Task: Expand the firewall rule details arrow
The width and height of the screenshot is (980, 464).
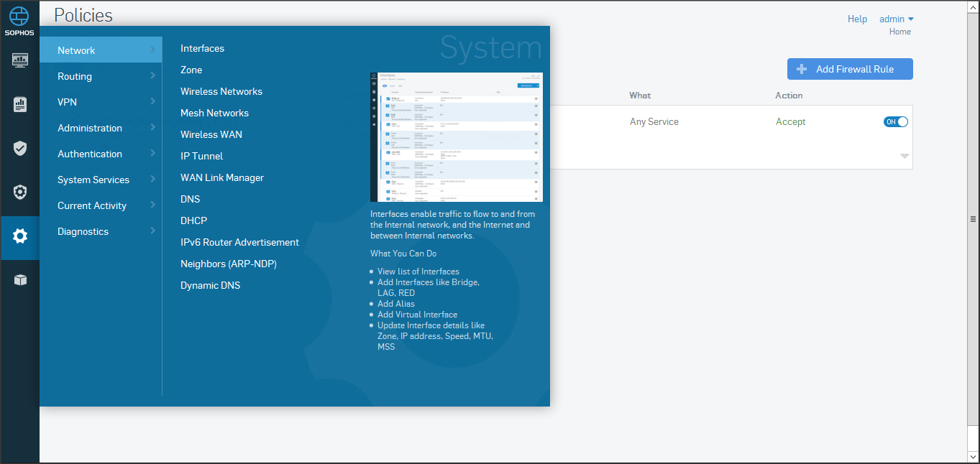Action: (x=904, y=156)
